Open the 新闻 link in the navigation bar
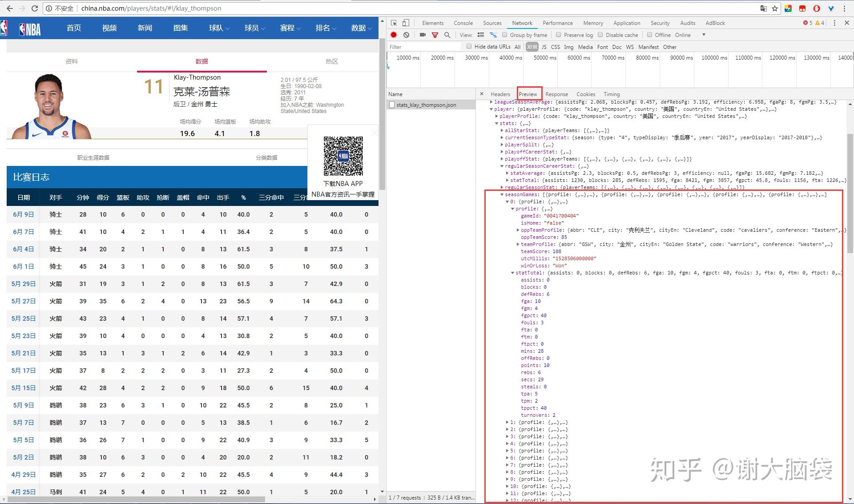 145,28
